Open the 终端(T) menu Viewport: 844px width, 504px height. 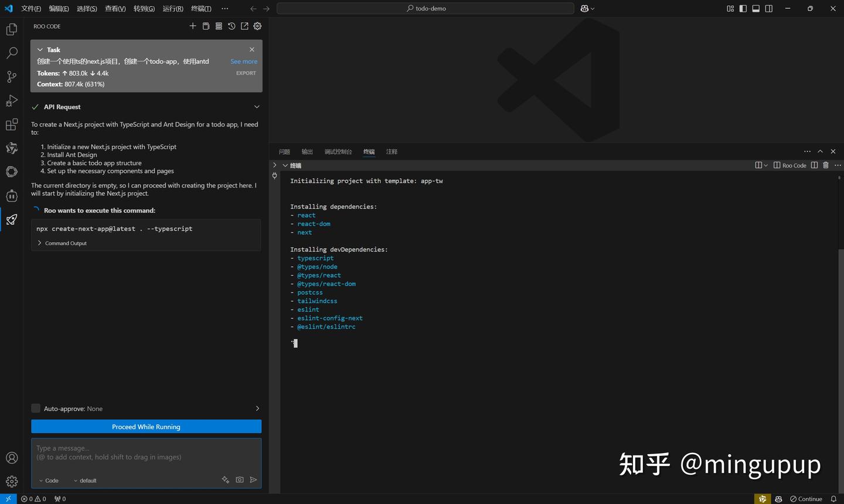click(200, 8)
